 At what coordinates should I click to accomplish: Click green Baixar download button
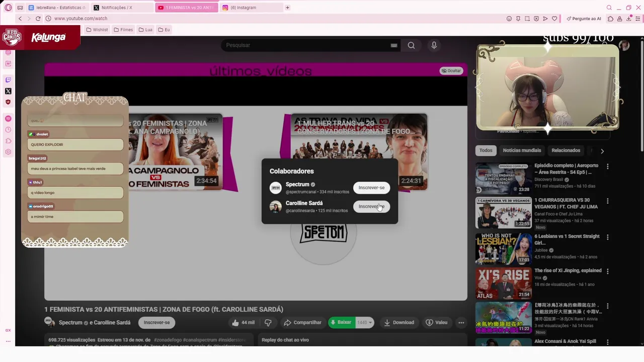[341, 323]
